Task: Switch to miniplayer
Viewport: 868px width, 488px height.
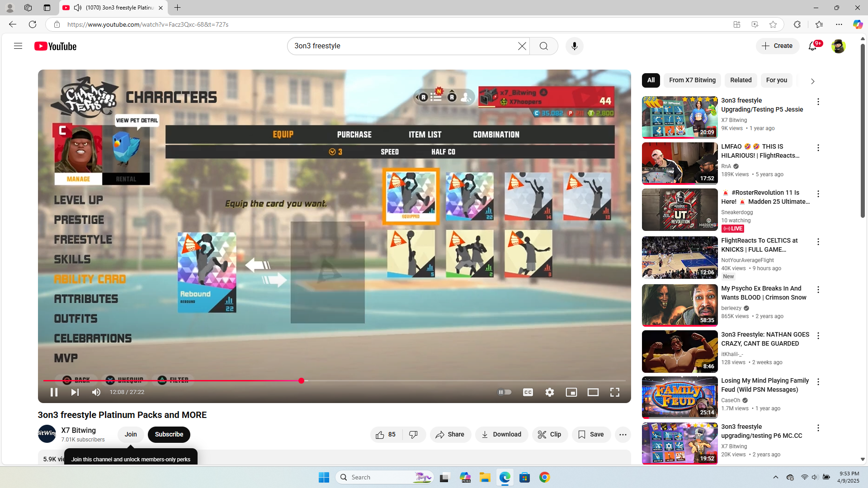Action: tap(571, 392)
